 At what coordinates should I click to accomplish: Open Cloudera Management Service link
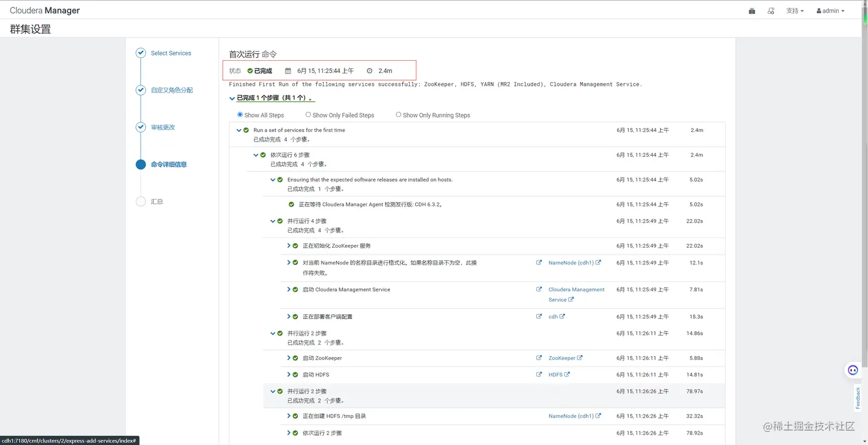pyautogui.click(x=576, y=295)
